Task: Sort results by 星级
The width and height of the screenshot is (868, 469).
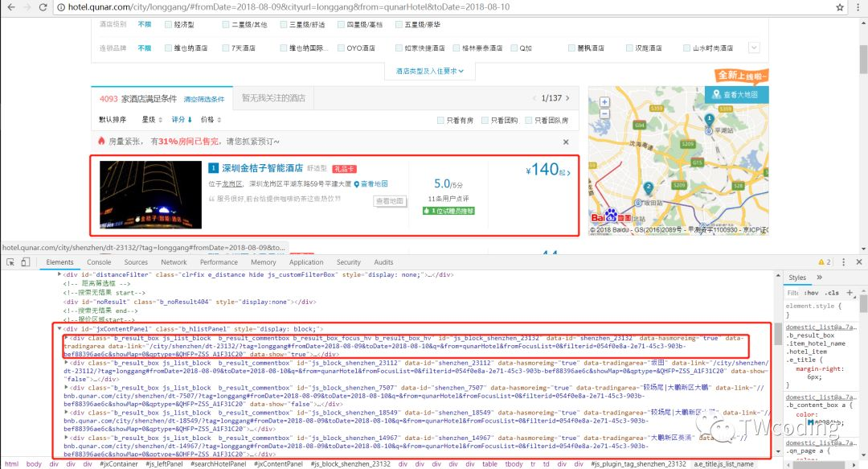Action: pos(152,120)
